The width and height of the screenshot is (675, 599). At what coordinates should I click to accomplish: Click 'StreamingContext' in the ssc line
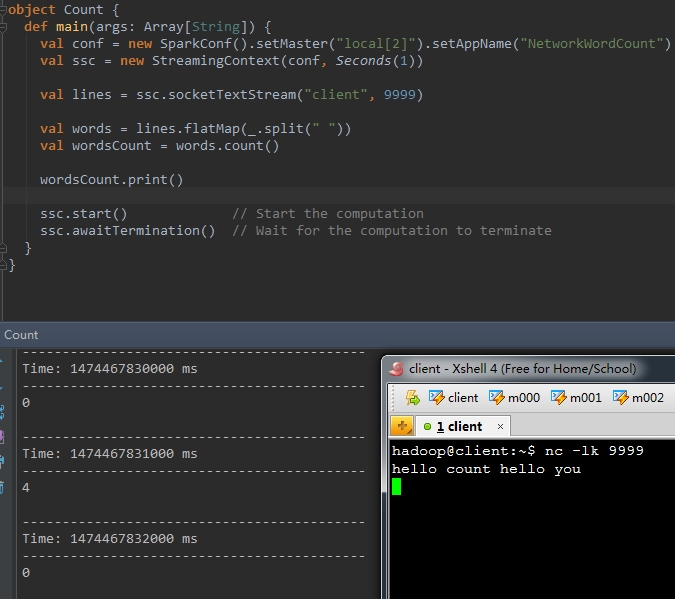point(216,61)
